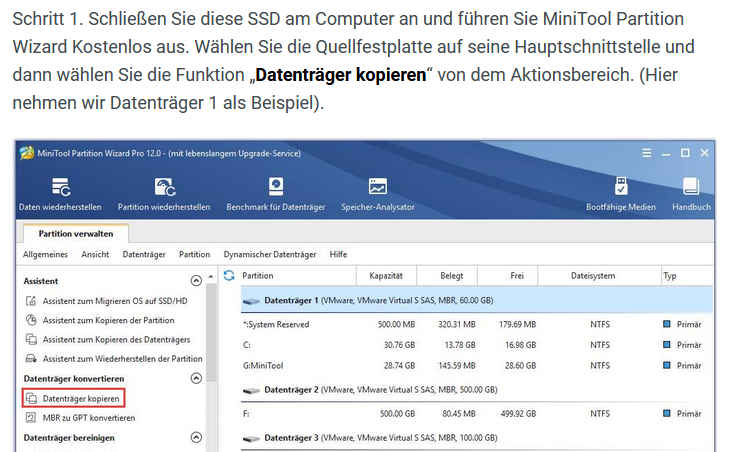Open Benchmark für Datenträger icon
The image size is (755, 452).
click(x=276, y=186)
